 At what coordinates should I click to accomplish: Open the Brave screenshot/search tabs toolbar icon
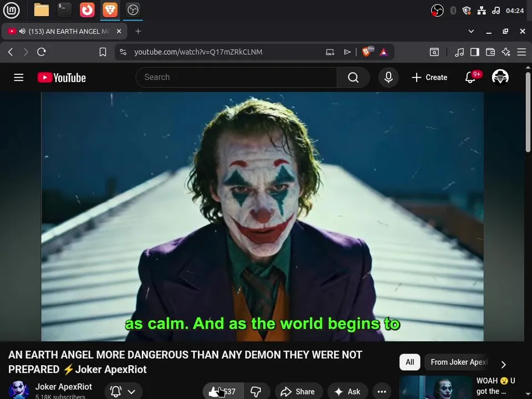(x=434, y=52)
